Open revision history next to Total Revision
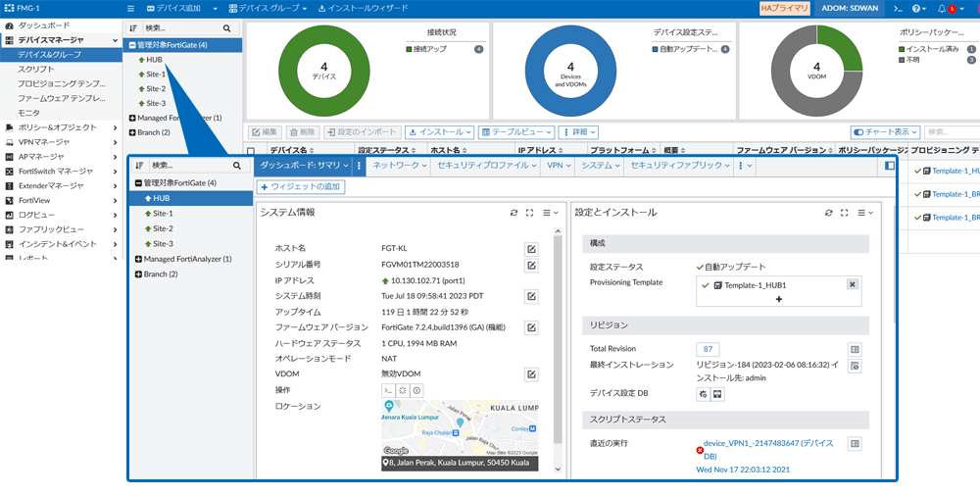Screen dimensions: 980x497 (x=855, y=349)
